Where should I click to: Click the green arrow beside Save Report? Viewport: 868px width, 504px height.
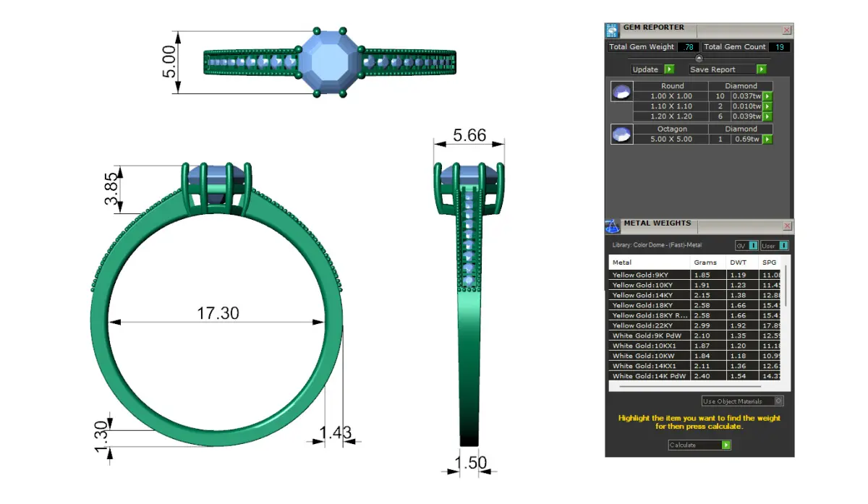point(761,69)
